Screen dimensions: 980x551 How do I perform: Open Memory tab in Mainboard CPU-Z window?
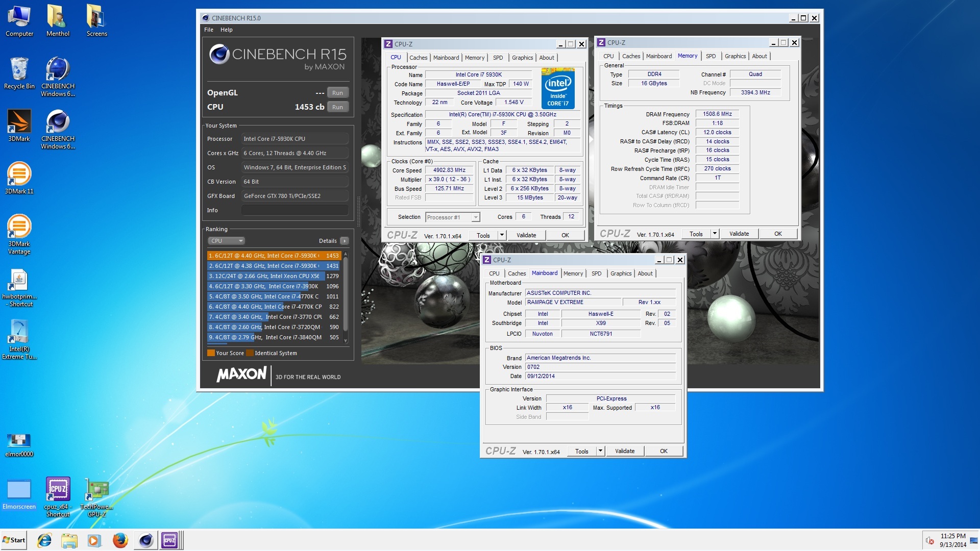[x=573, y=273]
